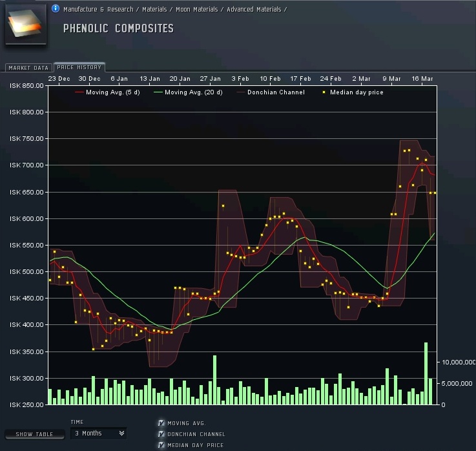Toggle the Moving Avg. checkbox
This screenshot has width=476, height=451.
pos(161,423)
